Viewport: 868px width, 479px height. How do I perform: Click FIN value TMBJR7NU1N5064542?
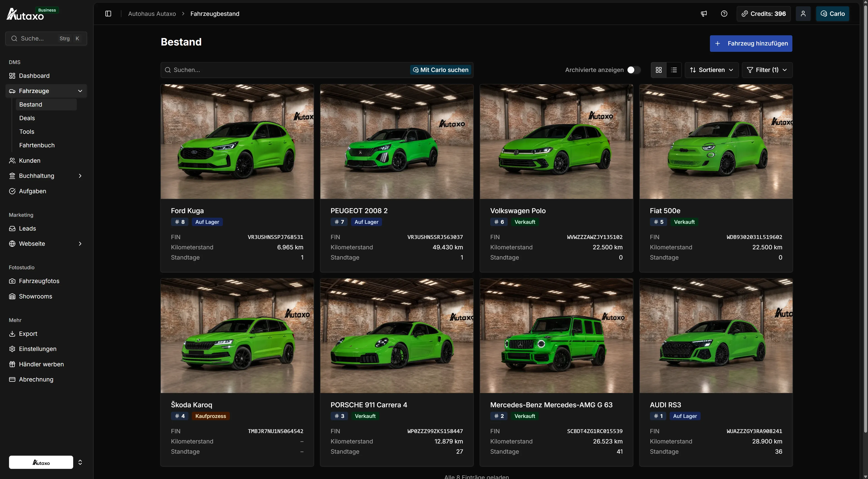click(276, 431)
